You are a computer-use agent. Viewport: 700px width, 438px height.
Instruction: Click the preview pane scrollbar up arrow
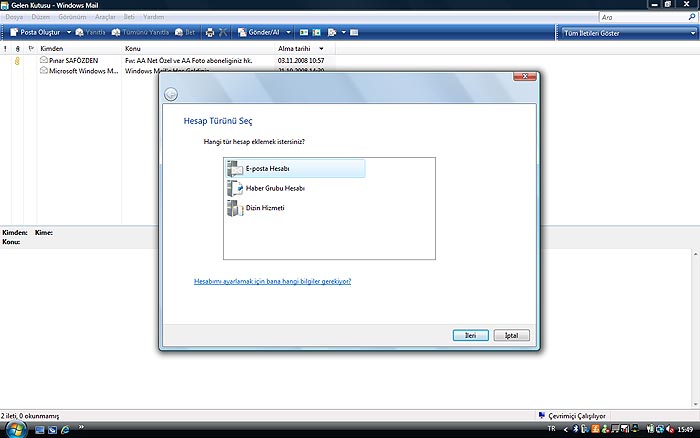696,254
